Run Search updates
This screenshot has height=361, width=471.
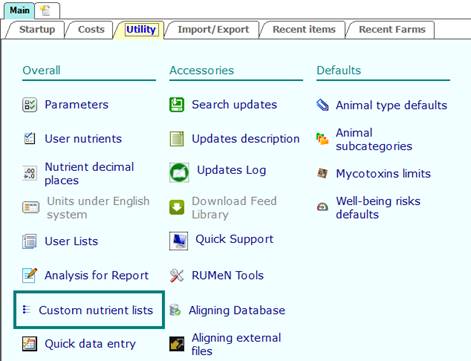click(234, 105)
